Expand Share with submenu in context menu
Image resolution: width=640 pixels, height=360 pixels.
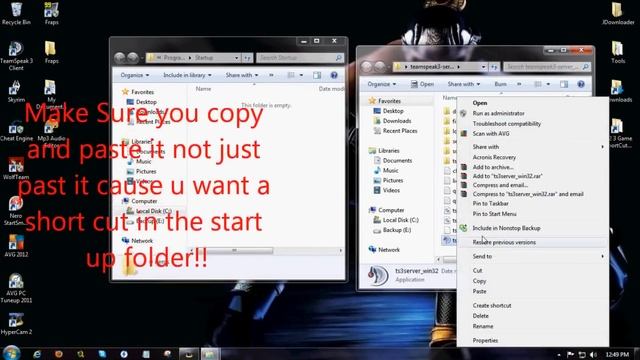[532, 147]
